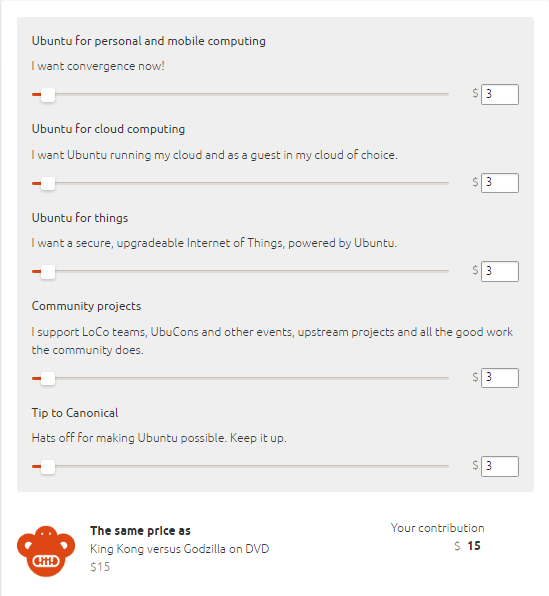Click the personal and mobile computing slider handle
The height and width of the screenshot is (596, 549).
click(48, 95)
